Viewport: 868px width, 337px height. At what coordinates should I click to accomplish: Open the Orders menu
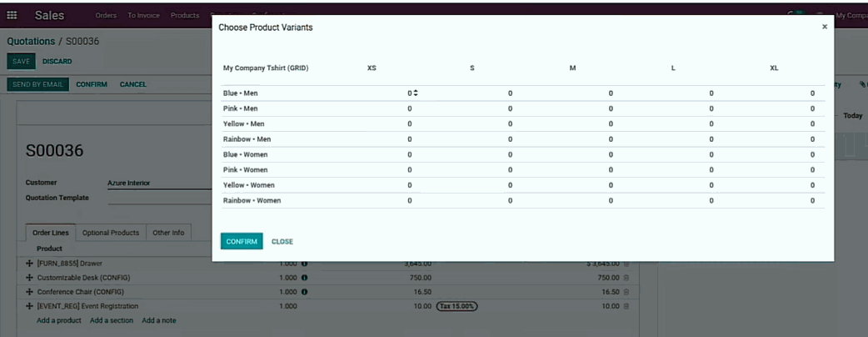pos(106,15)
